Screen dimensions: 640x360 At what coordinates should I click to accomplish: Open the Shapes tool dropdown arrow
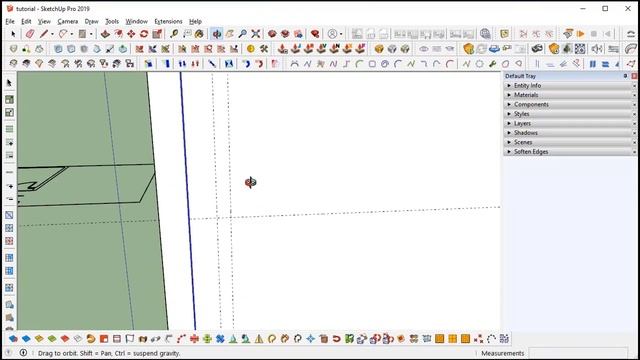point(91,34)
